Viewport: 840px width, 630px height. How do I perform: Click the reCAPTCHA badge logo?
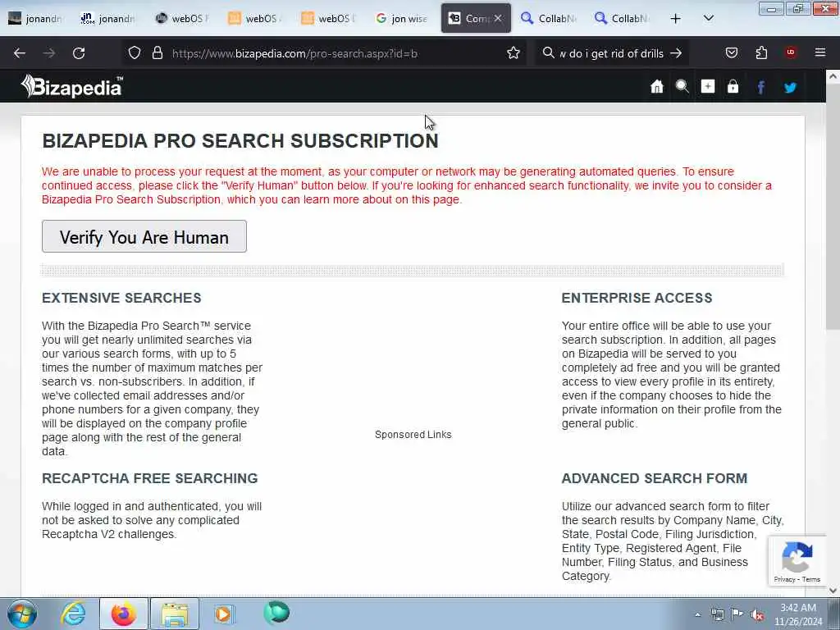pyautogui.click(x=797, y=557)
